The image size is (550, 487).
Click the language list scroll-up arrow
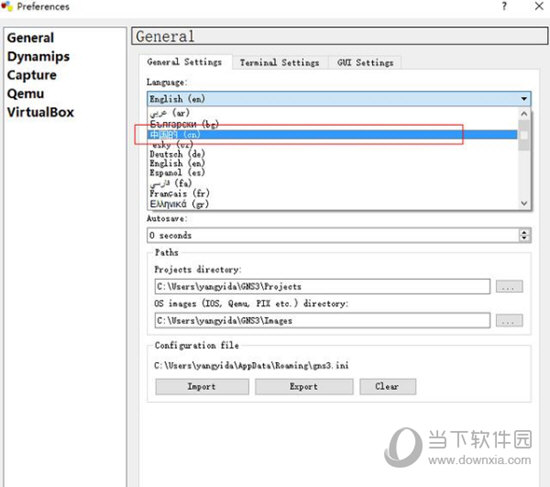524,114
